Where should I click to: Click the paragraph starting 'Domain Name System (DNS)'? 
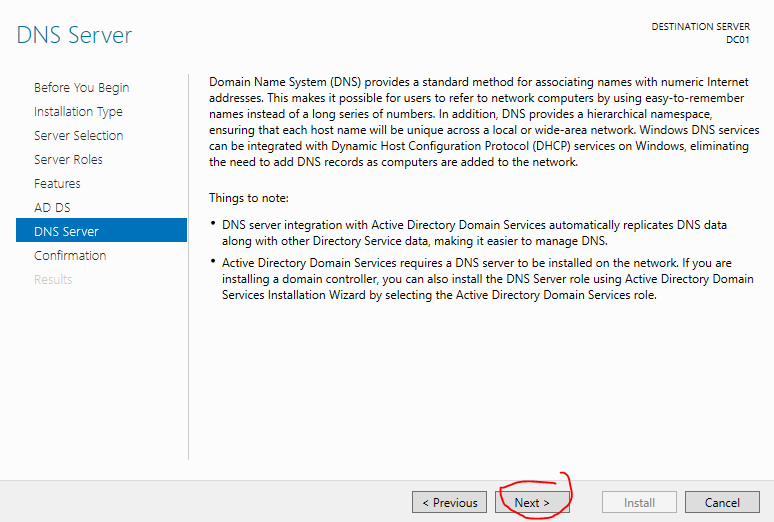pyautogui.click(x=484, y=122)
